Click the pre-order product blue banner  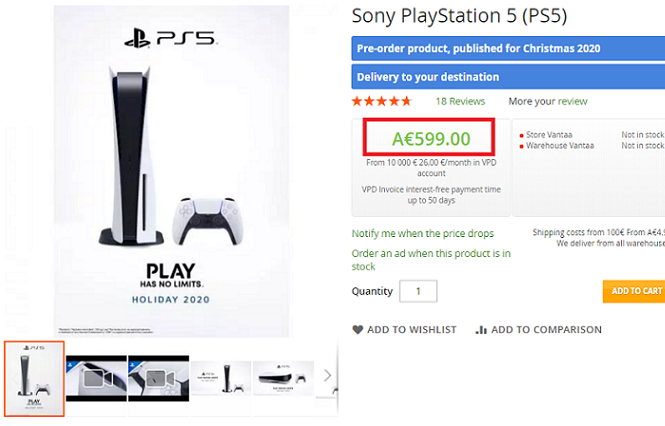pos(508,48)
